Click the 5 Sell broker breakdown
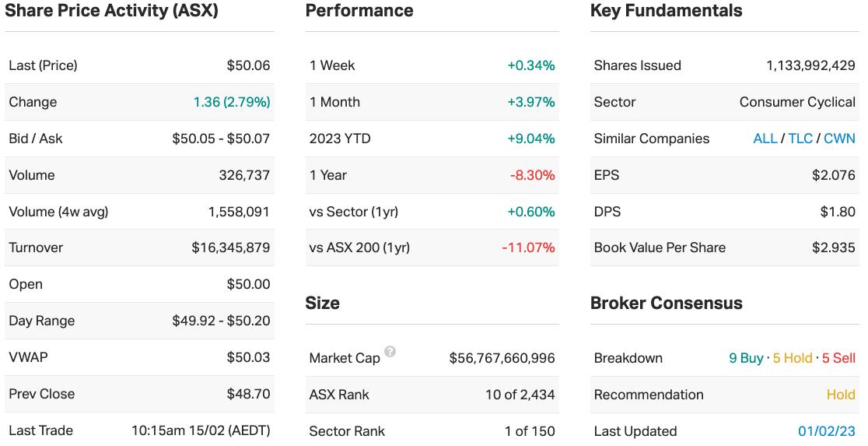868x446 pixels. pyautogui.click(x=838, y=358)
